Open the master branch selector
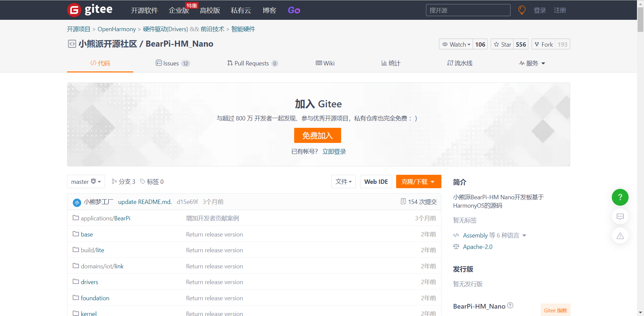The height and width of the screenshot is (316, 644). (x=86, y=181)
